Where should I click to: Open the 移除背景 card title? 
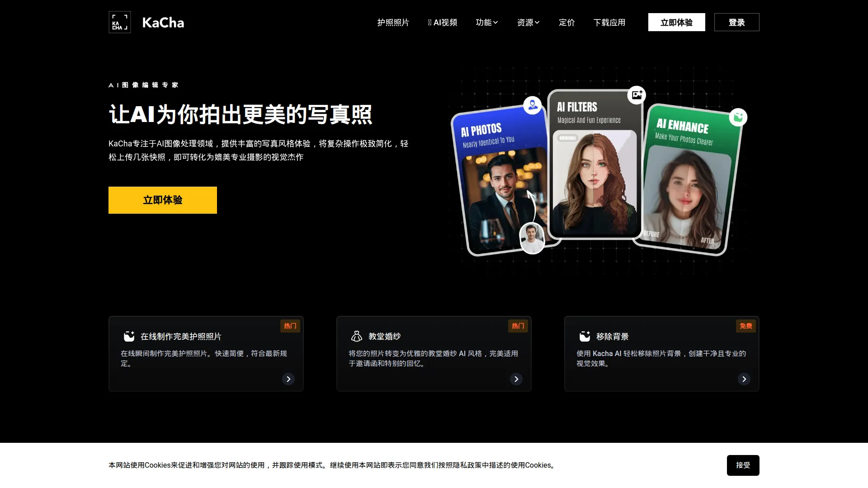point(613,337)
